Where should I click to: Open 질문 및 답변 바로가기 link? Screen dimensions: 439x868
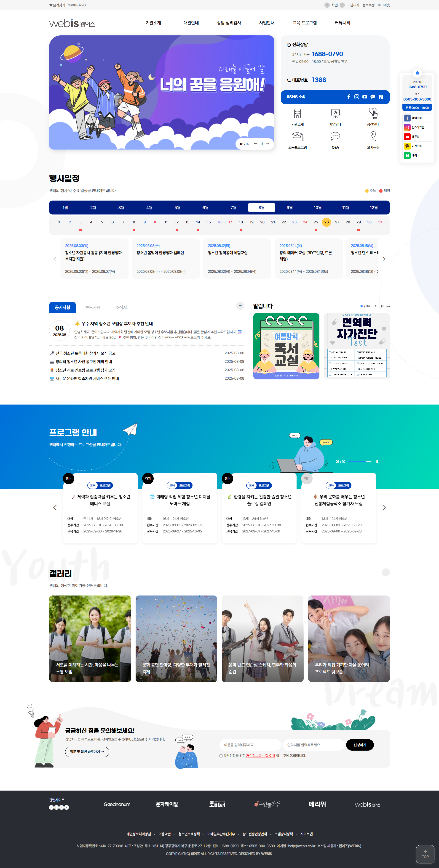pos(87,752)
